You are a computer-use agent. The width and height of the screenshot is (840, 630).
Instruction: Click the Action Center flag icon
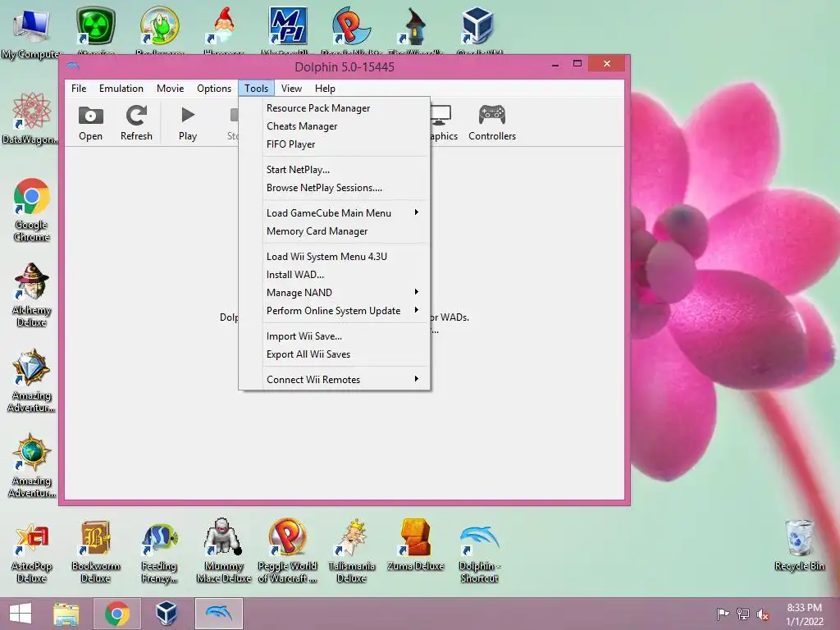724,614
